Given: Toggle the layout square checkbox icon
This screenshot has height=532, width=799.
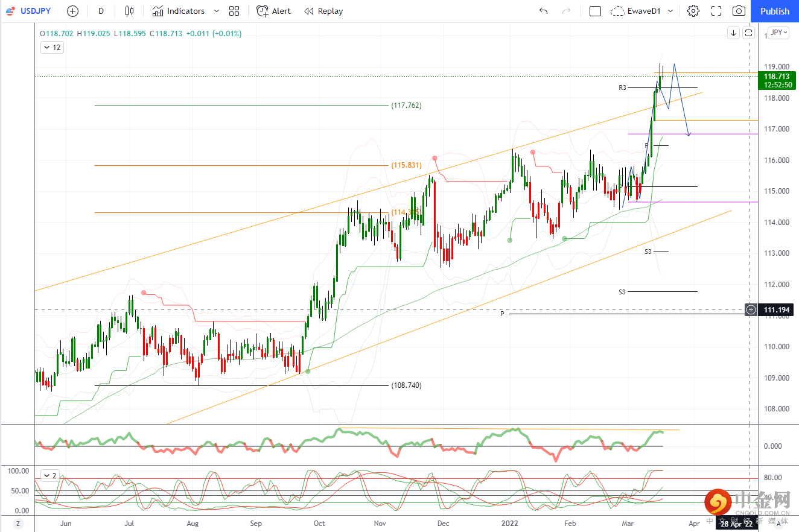Looking at the screenshot, I should (595, 11).
